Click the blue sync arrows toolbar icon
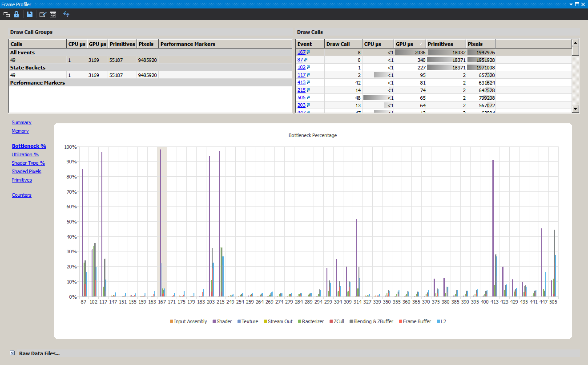Viewport: 588px width, 365px height. coord(66,14)
